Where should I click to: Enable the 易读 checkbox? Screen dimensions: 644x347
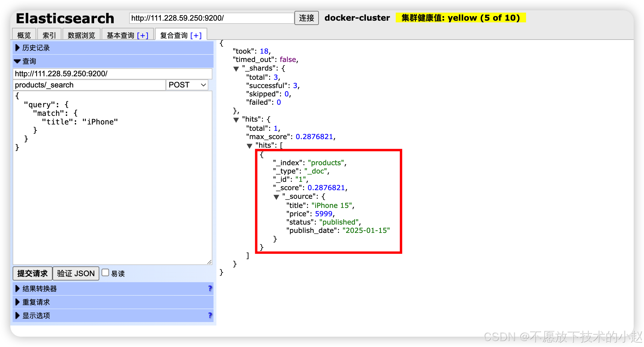point(106,273)
